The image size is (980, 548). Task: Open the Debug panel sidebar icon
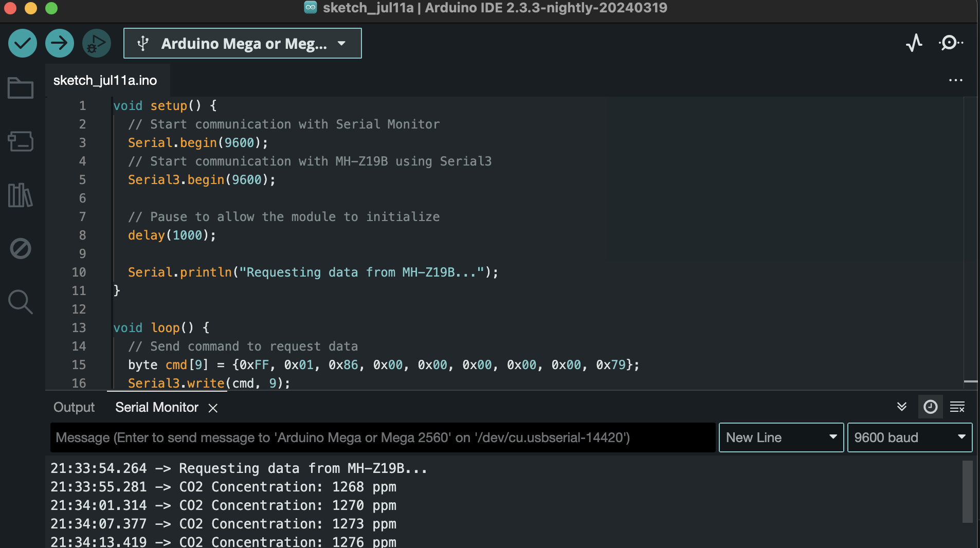point(21,248)
